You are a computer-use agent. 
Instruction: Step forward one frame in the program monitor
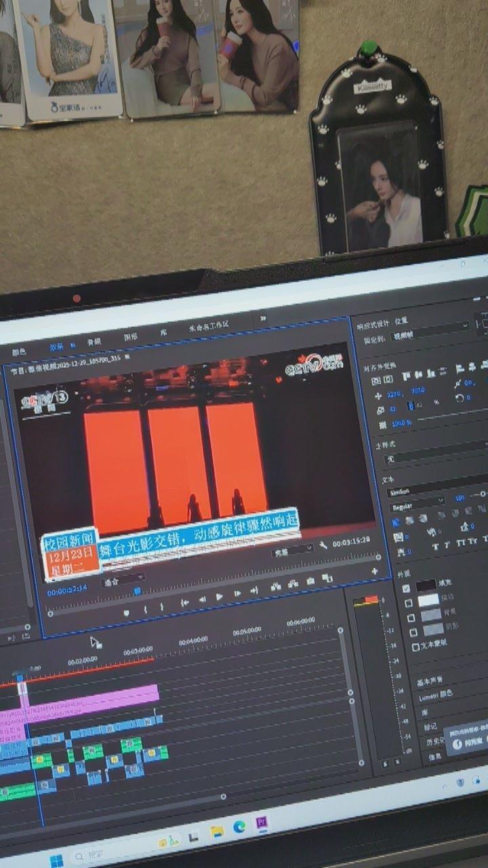(237, 593)
